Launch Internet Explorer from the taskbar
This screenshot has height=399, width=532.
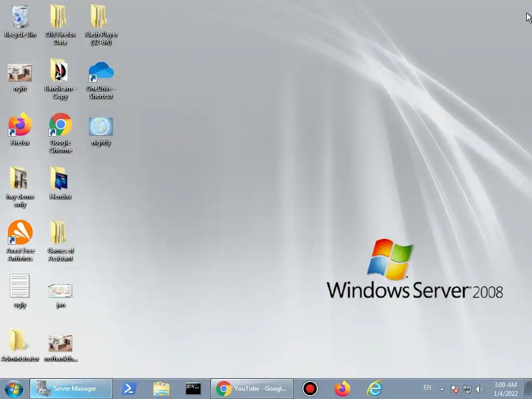coord(375,389)
